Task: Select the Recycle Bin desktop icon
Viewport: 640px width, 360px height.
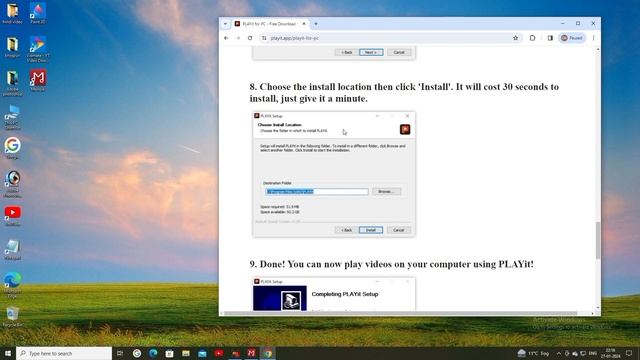Action: click(x=13, y=318)
